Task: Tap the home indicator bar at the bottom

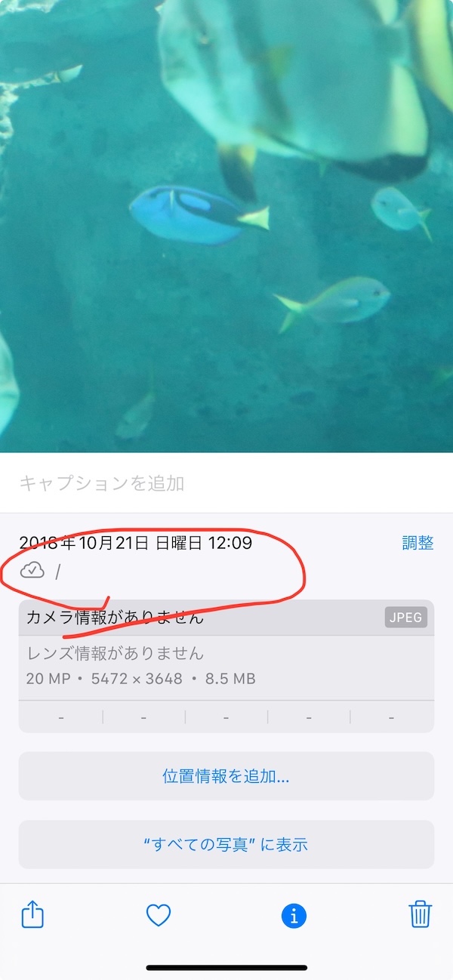Action: pos(226,967)
